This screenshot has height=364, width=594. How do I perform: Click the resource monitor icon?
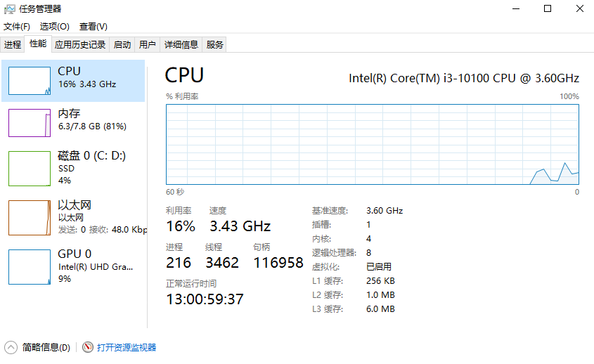(88, 347)
